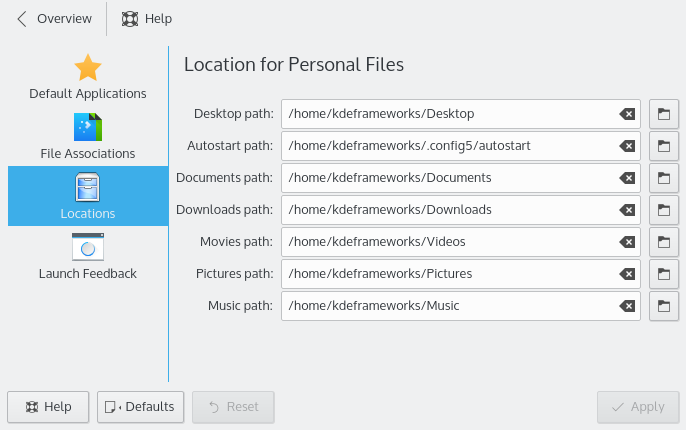Browse folder for Desktop path

[x=664, y=114]
